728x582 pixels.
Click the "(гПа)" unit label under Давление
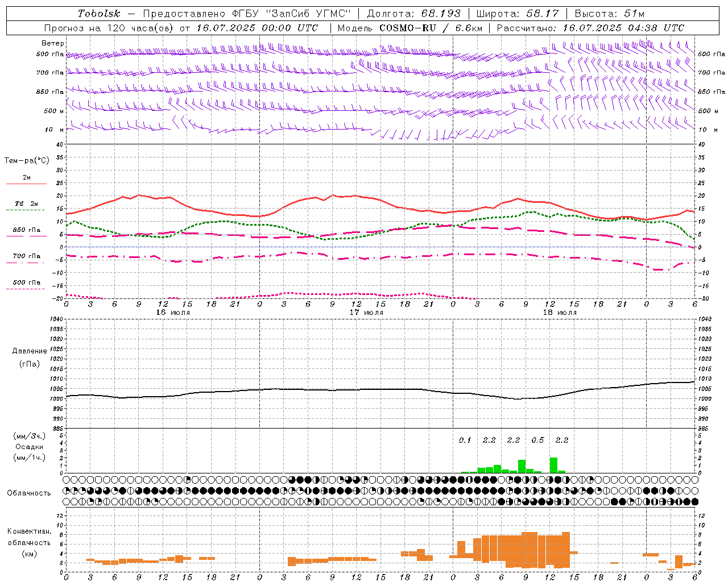tap(29, 364)
